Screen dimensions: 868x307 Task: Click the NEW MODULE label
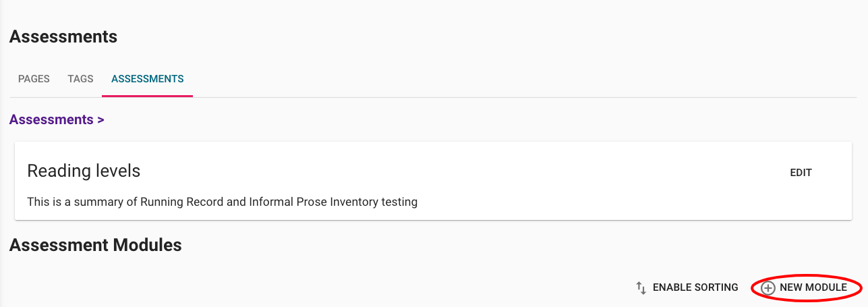(x=813, y=287)
